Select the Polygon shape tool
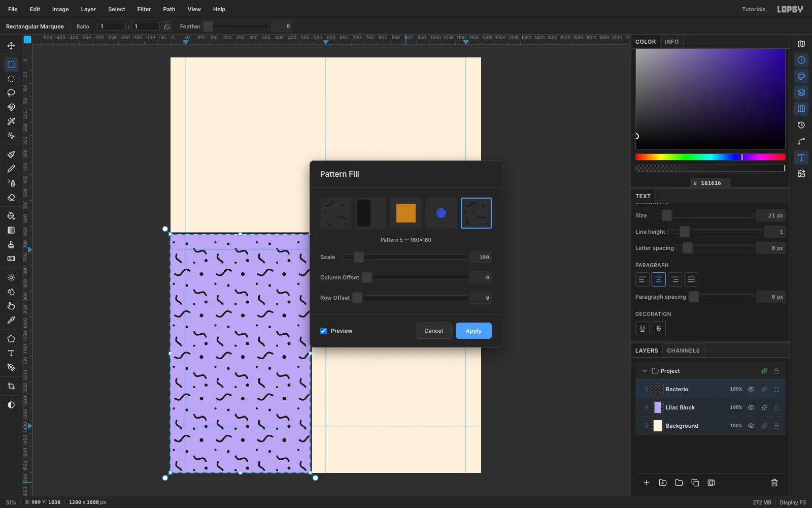The height and width of the screenshot is (508, 812). 11,339
